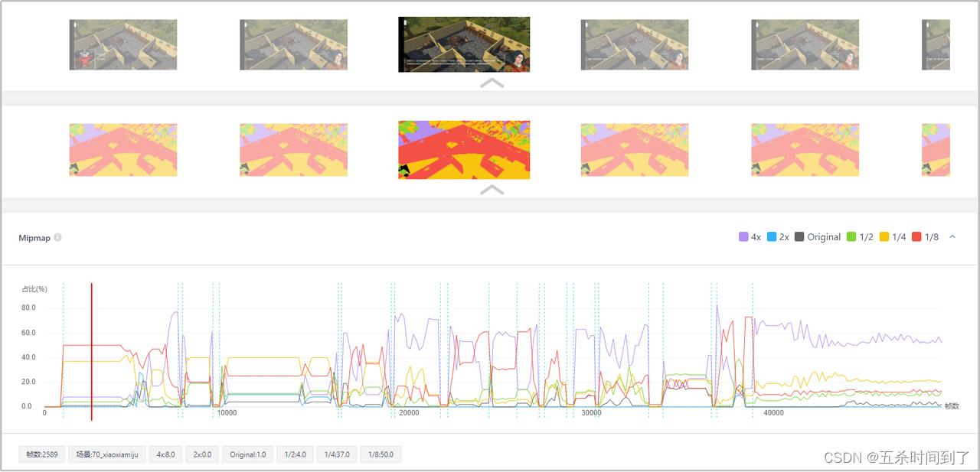This screenshot has width=980, height=472.
Task: Click the up chevron under the highlighted game screenshot
Action: click(x=492, y=83)
